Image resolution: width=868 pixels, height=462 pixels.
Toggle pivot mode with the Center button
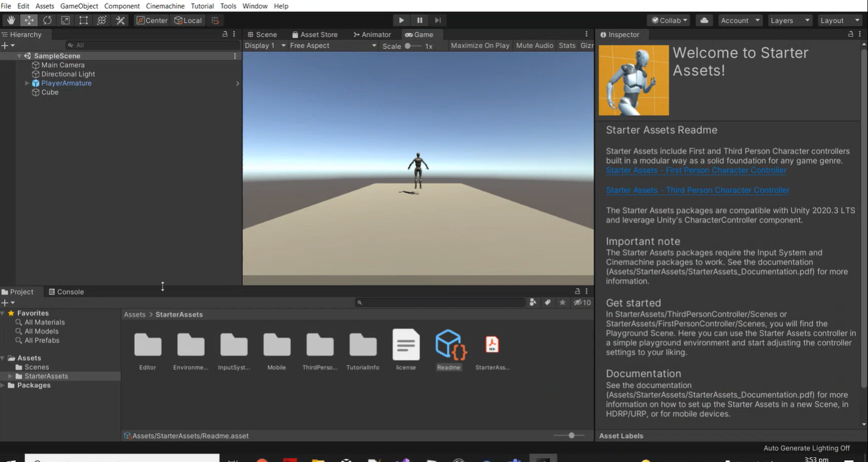click(x=152, y=20)
